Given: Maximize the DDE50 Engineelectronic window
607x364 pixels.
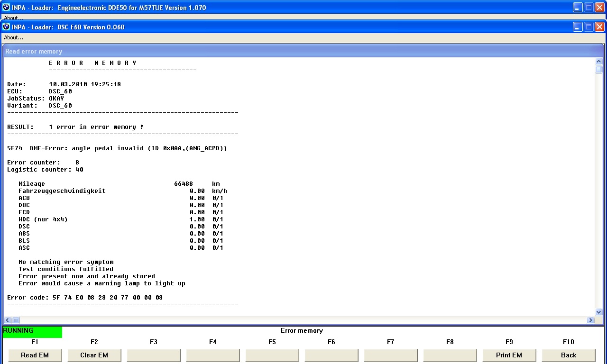Looking at the screenshot, I should (x=589, y=8).
